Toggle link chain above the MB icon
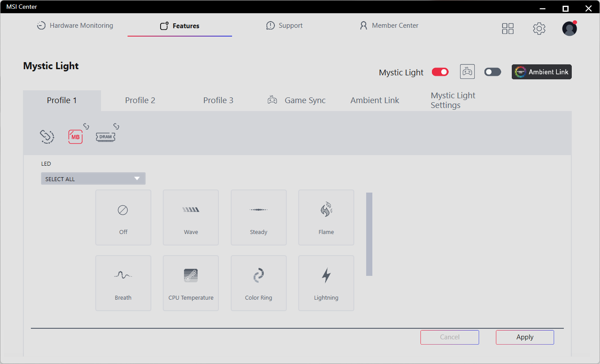Viewport: 600px width, 364px height. click(86, 126)
